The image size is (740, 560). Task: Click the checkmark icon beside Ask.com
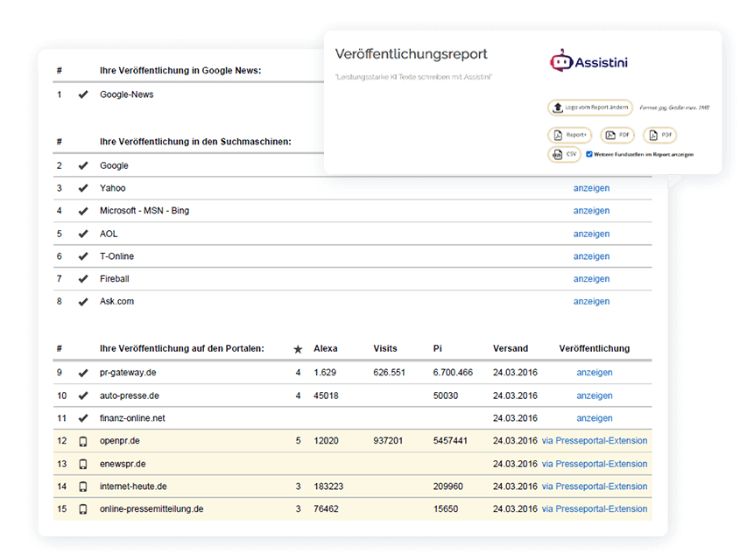(x=83, y=302)
